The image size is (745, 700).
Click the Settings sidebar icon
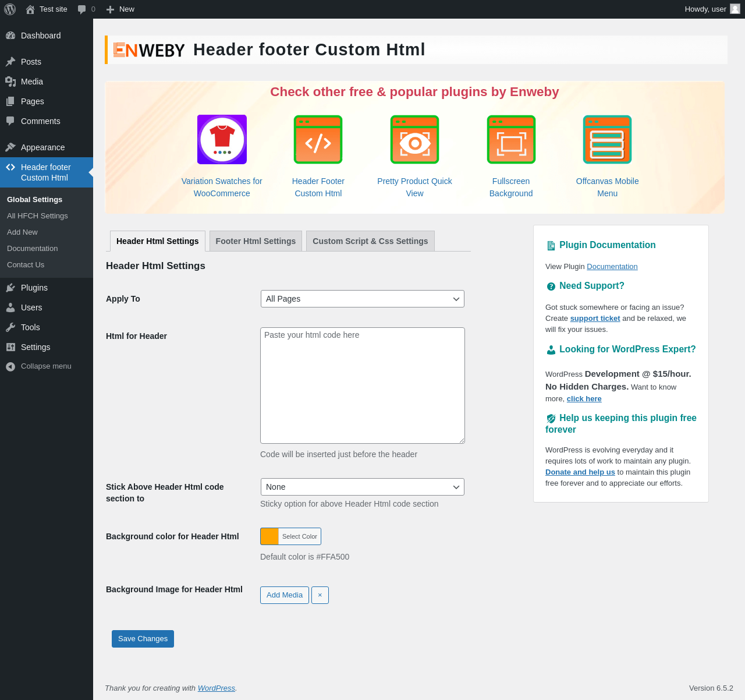(10, 347)
